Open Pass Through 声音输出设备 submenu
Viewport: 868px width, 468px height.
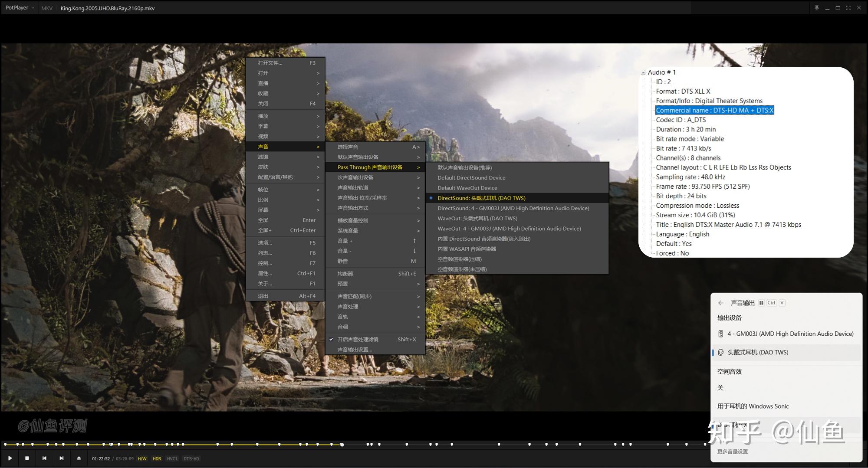375,167
